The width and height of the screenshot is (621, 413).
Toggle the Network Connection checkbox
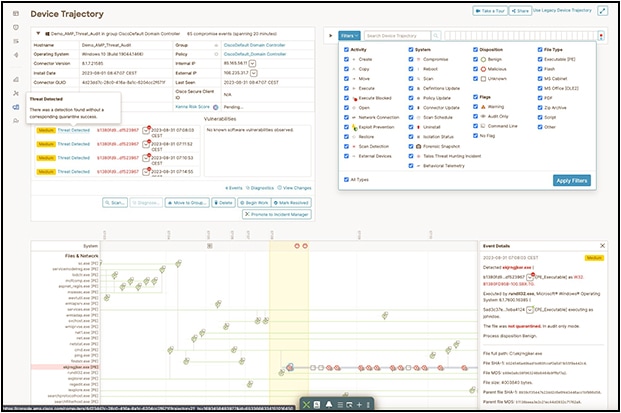pos(346,118)
